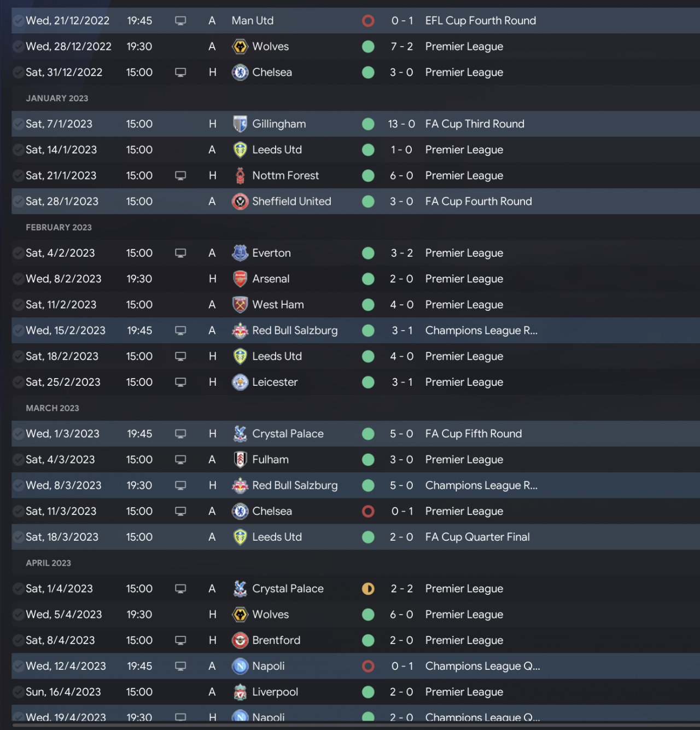Click the Everton club crest icon
Image resolution: width=700 pixels, height=730 pixels.
coord(240,253)
